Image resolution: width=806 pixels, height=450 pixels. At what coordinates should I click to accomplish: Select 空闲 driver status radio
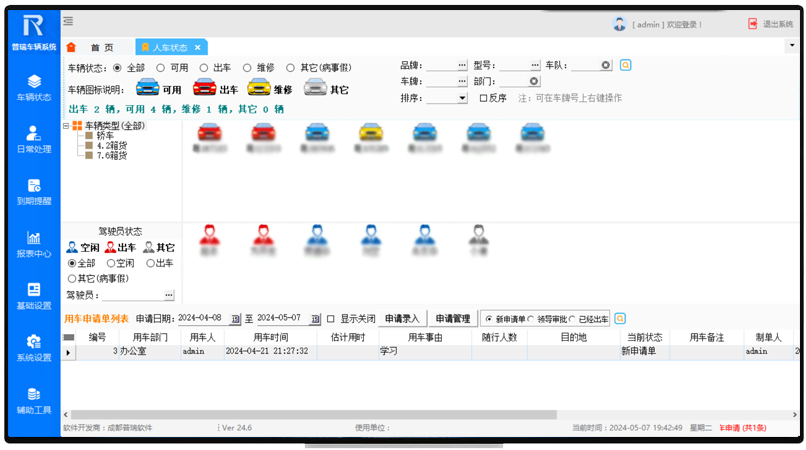pos(111,263)
